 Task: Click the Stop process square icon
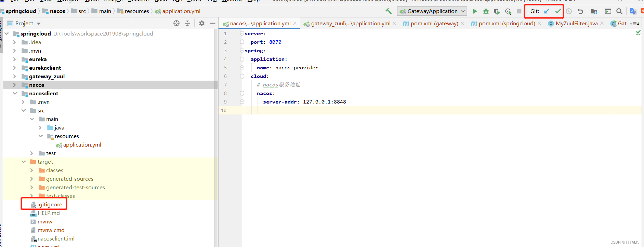(519, 11)
